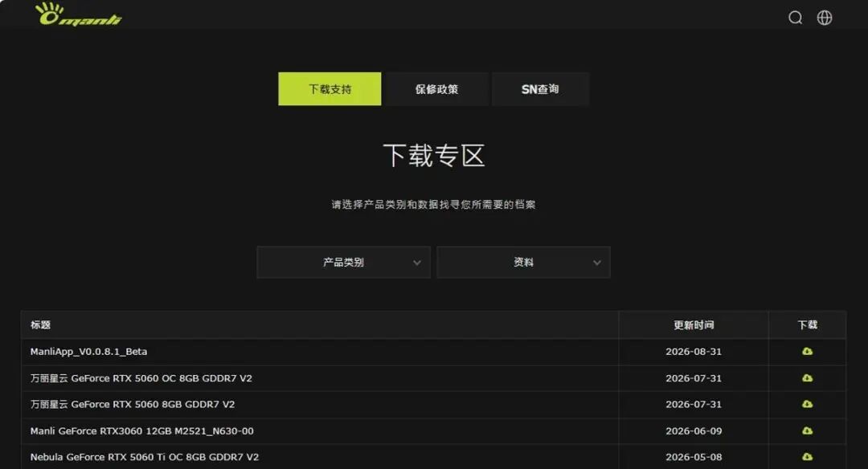Select the 下载支持 tab
The width and height of the screenshot is (868, 469).
click(x=330, y=89)
